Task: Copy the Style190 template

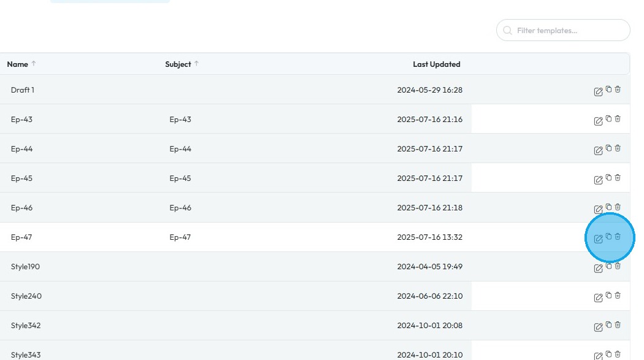Action: [x=608, y=266]
